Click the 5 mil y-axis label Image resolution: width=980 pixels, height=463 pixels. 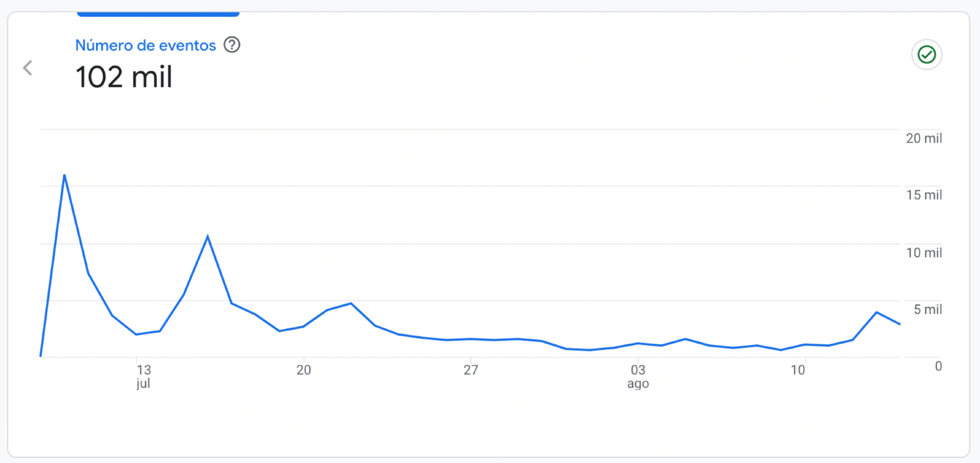[928, 310]
